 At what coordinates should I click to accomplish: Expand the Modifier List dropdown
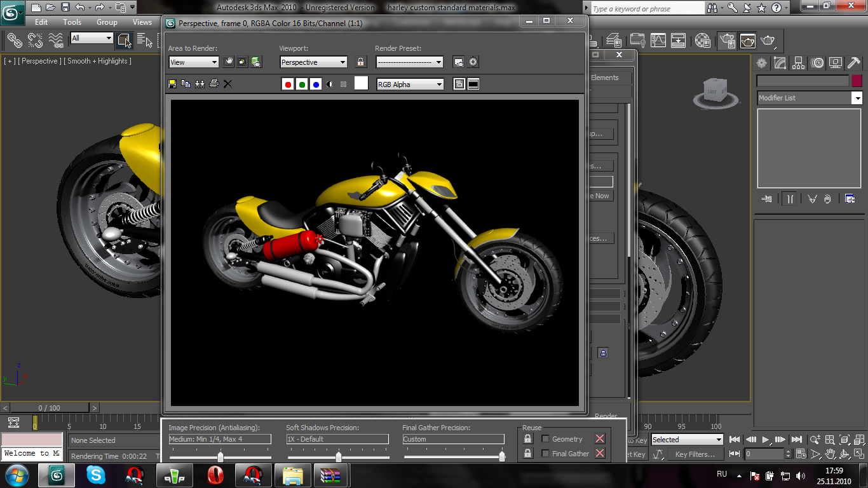click(x=857, y=98)
